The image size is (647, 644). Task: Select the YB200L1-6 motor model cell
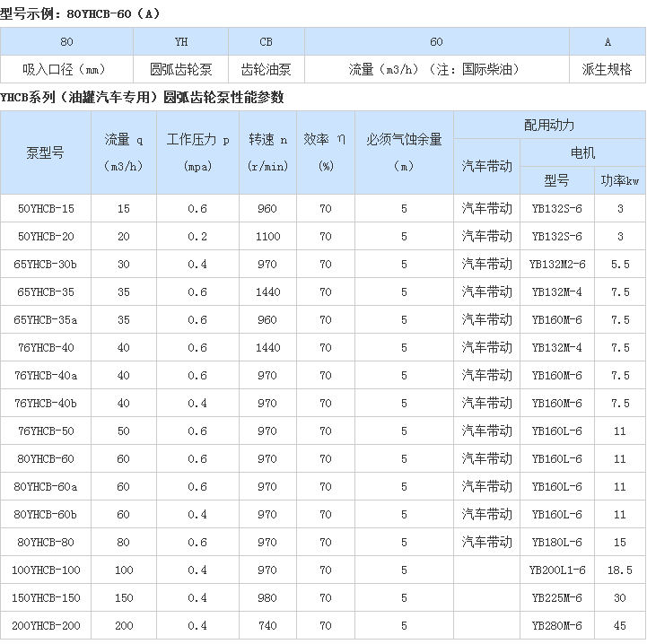(x=557, y=570)
